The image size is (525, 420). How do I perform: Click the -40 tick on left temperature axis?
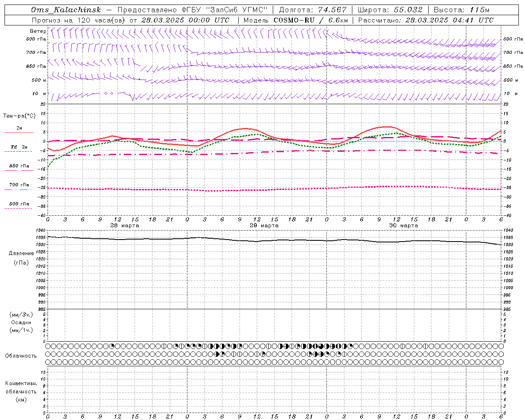click(42, 215)
